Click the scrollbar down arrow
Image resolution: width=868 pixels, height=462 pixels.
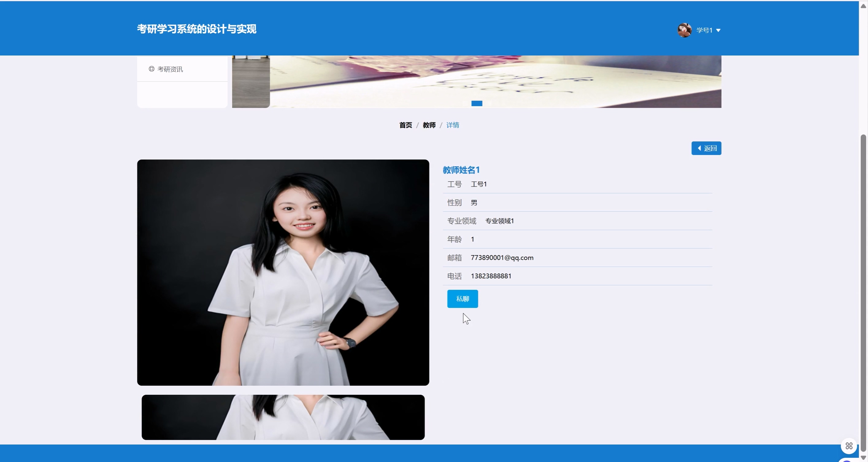pyautogui.click(x=863, y=457)
